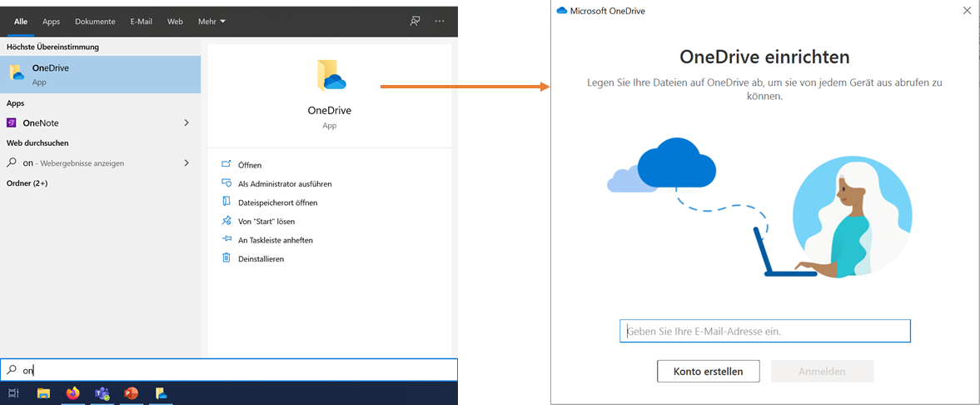Close the Microsoft OneDrive setup window
This screenshot has width=980, height=405.
[968, 9]
